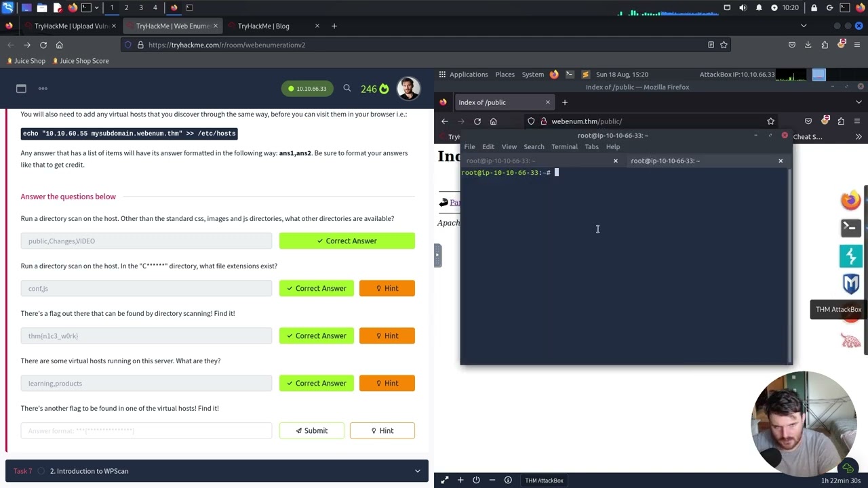Open the TryHackMe search magnifier
868x488 pixels.
[347, 88]
